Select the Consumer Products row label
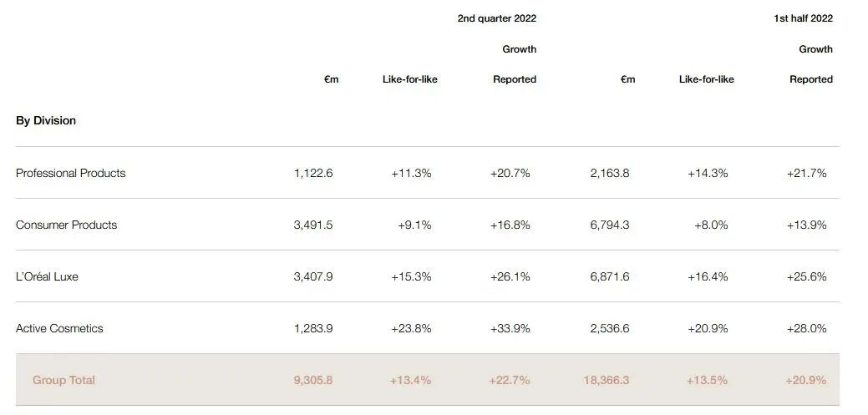 [x=66, y=225]
